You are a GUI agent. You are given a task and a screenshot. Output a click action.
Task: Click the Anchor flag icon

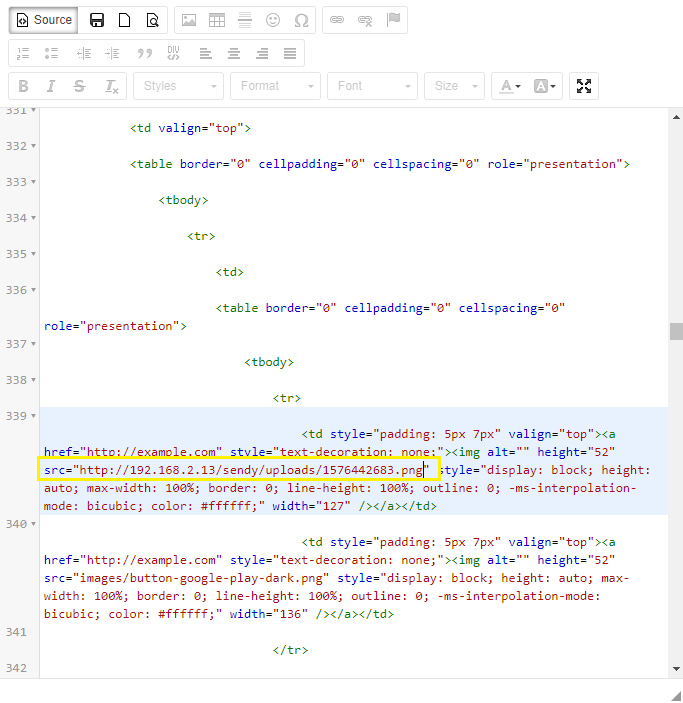click(393, 20)
